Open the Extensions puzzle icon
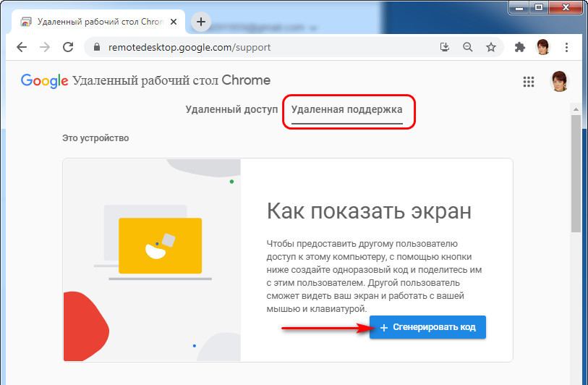The height and width of the screenshot is (385, 588). [x=519, y=48]
